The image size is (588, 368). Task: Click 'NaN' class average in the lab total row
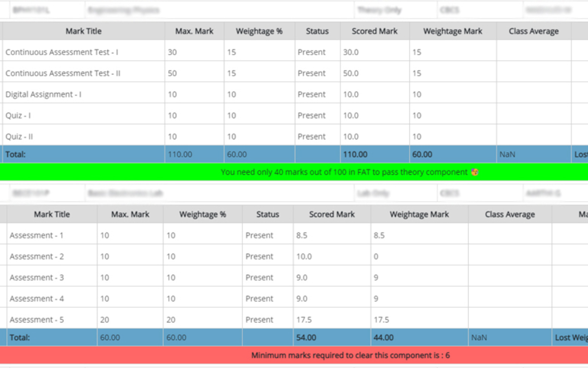(x=479, y=338)
